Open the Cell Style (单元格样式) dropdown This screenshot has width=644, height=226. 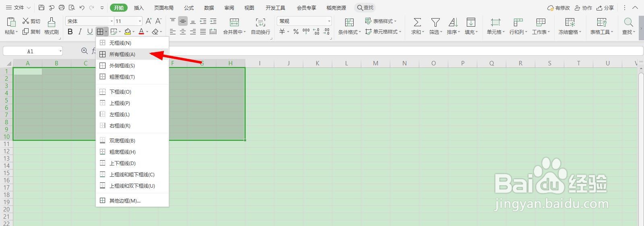[x=383, y=31]
